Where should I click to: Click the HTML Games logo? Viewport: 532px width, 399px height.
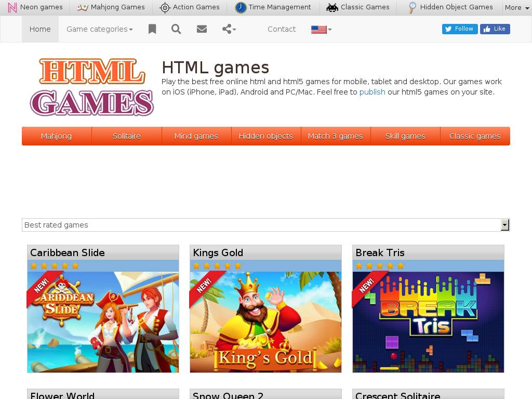[x=92, y=87]
